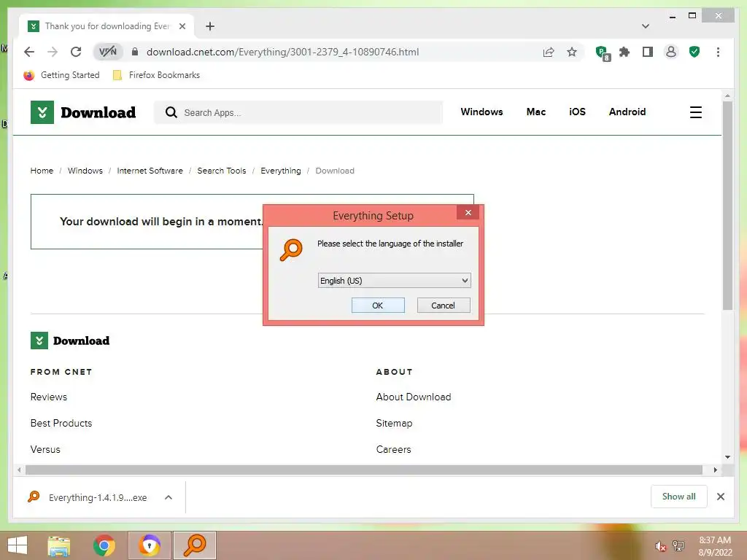Click the muted volume tray icon
This screenshot has height=560, width=747.
(659, 545)
